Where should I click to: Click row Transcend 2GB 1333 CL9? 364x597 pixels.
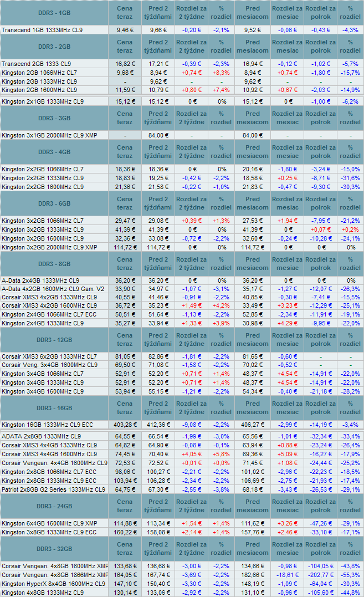(x=182, y=64)
